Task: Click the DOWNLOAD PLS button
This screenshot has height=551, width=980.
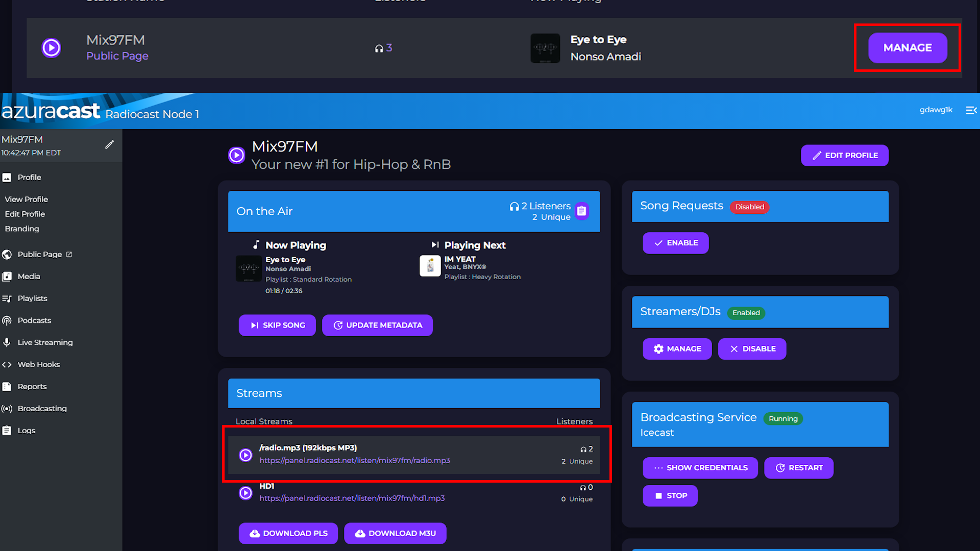Action: [x=288, y=534]
